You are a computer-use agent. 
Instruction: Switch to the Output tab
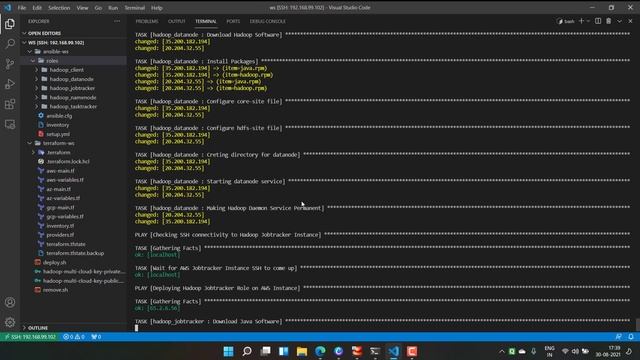coord(177,21)
